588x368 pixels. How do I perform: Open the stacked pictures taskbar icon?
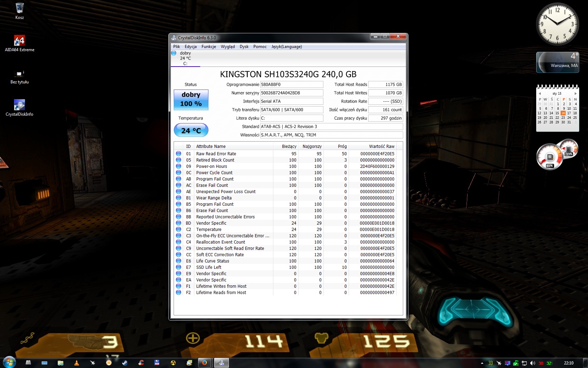click(189, 363)
